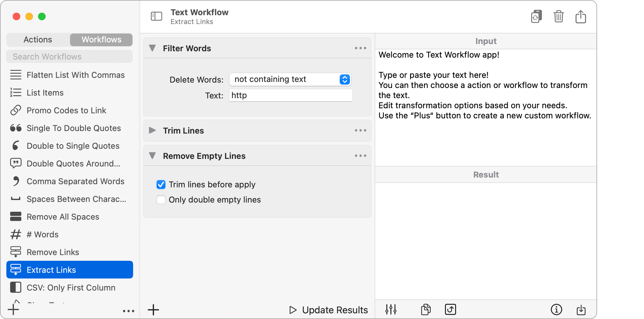
Task: Open the Delete Words dropdown
Action: [x=290, y=79]
